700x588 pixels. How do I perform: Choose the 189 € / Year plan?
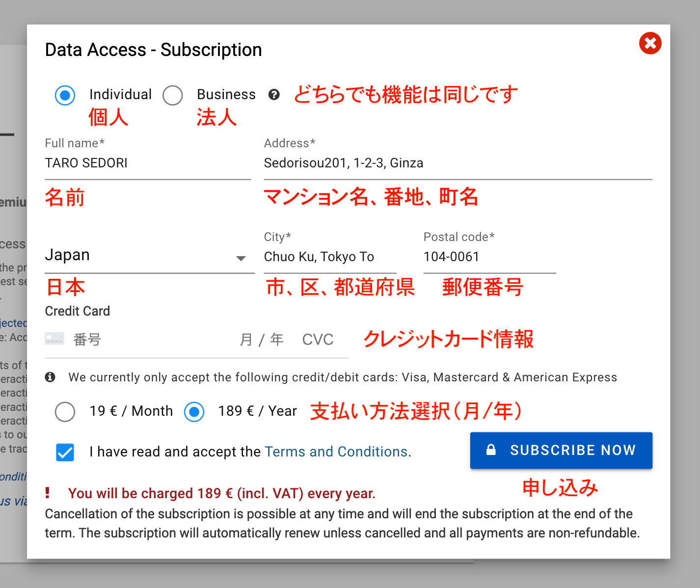[194, 411]
